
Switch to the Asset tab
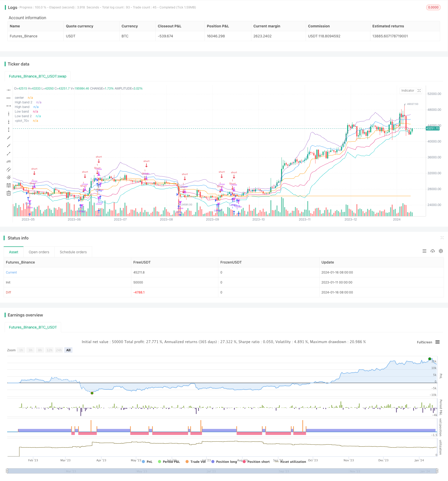tap(14, 252)
